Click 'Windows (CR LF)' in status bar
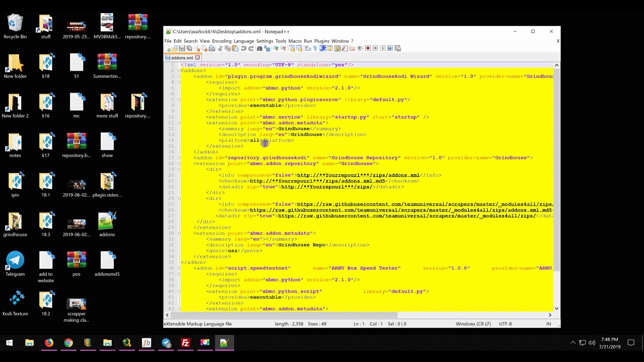Viewport: 644px width, 362px height. (x=473, y=324)
